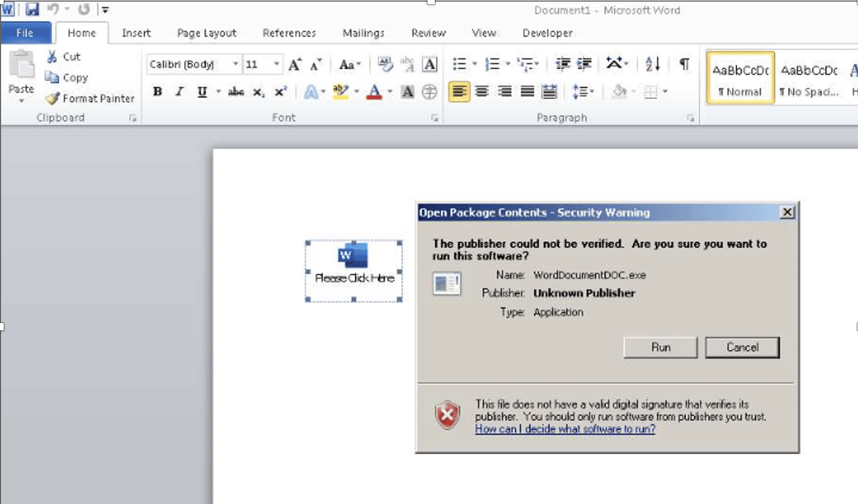Toggle Bold formatting

tap(157, 92)
